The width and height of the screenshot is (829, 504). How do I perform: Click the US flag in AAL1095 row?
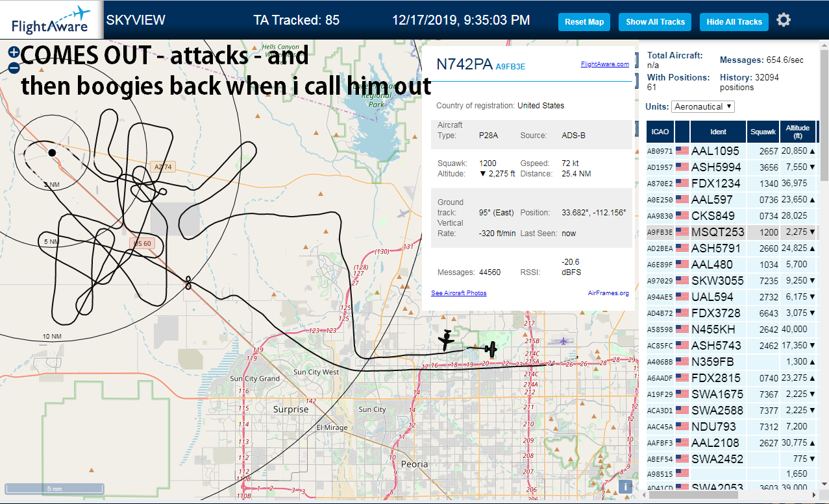682,150
